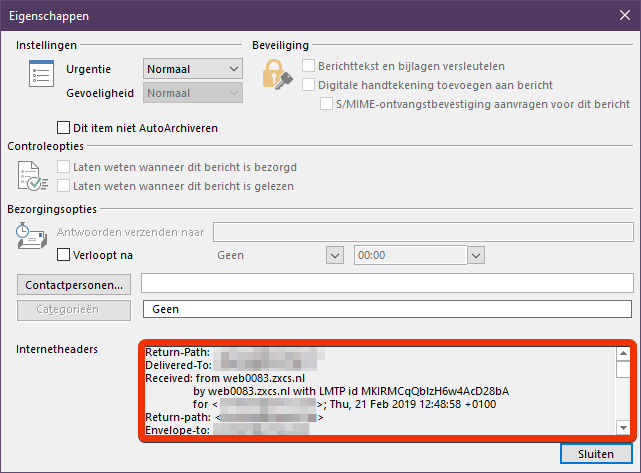The image size is (641, 473).
Task: Open the Gevoeligheid dropdown
Action: point(192,93)
